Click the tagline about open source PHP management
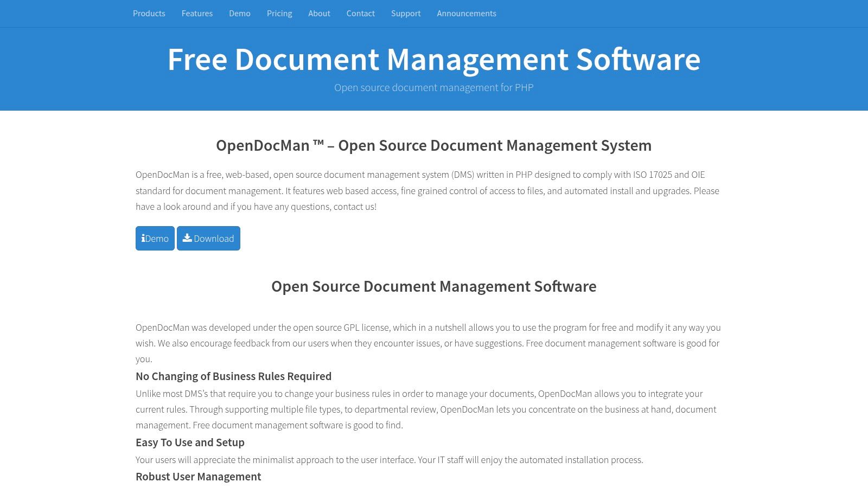The height and width of the screenshot is (488, 868). [434, 87]
